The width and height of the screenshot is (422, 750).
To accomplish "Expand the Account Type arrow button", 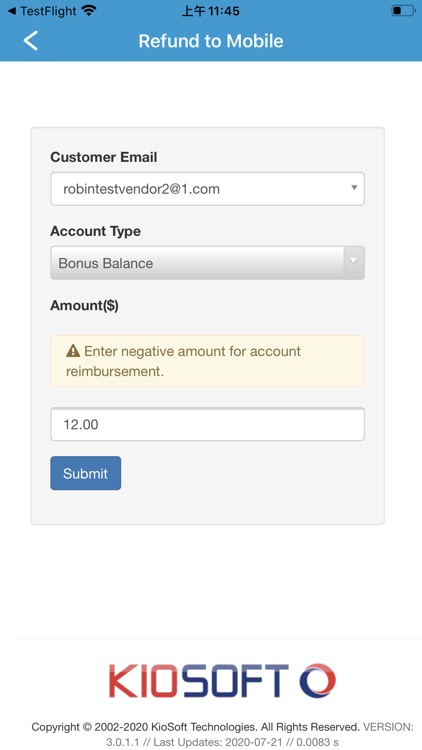I will point(354,263).
